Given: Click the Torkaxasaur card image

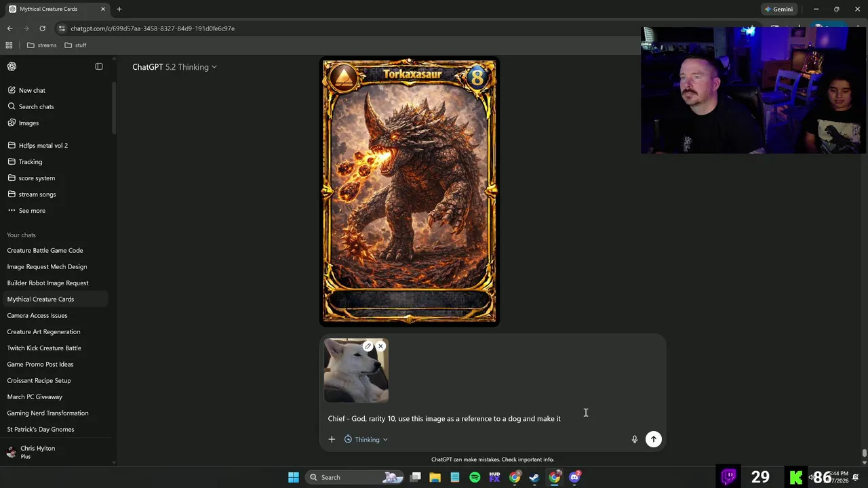Looking at the screenshot, I should pyautogui.click(x=410, y=192).
